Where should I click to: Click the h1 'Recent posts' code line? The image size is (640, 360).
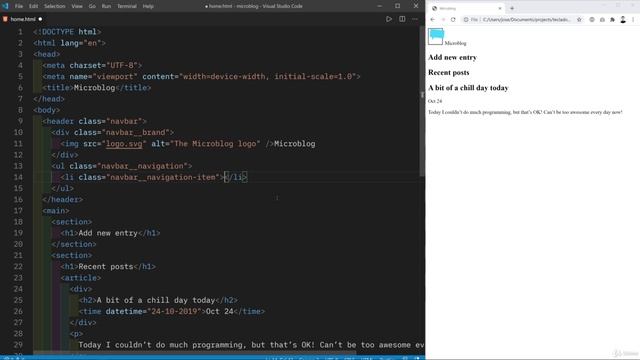(x=108, y=267)
